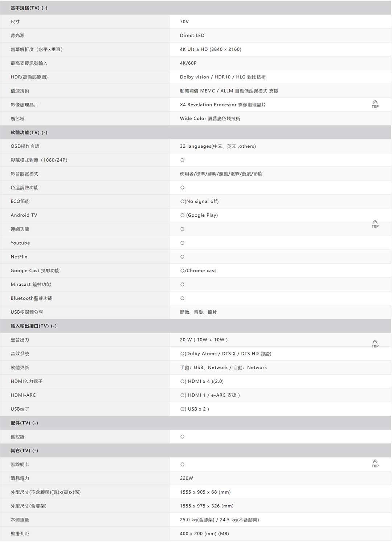This screenshot has width=392, height=542.
Task: Select the 消耗電力 label
Action: (20, 478)
